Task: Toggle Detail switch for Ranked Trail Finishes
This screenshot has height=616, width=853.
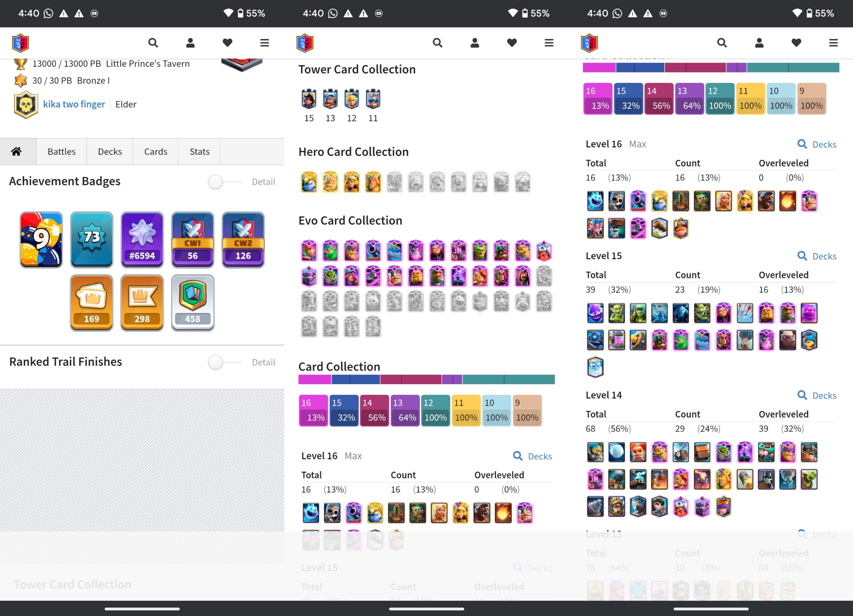Action: [225, 362]
